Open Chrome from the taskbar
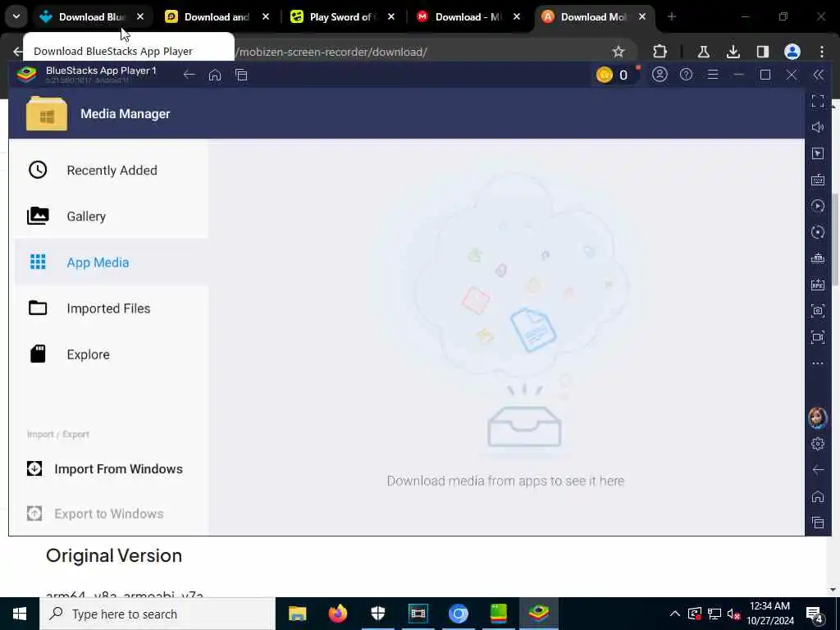The height and width of the screenshot is (630, 840). click(x=458, y=614)
